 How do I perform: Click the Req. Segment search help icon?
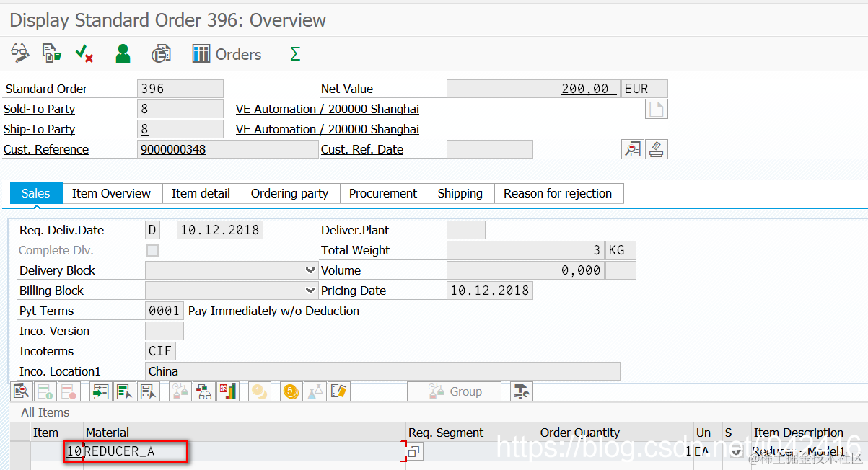[x=414, y=452]
